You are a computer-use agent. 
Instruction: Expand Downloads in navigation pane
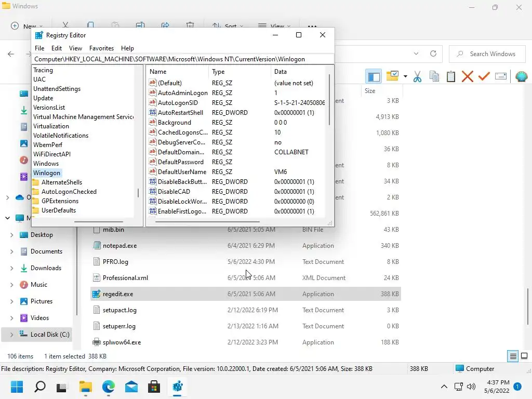[12, 268]
